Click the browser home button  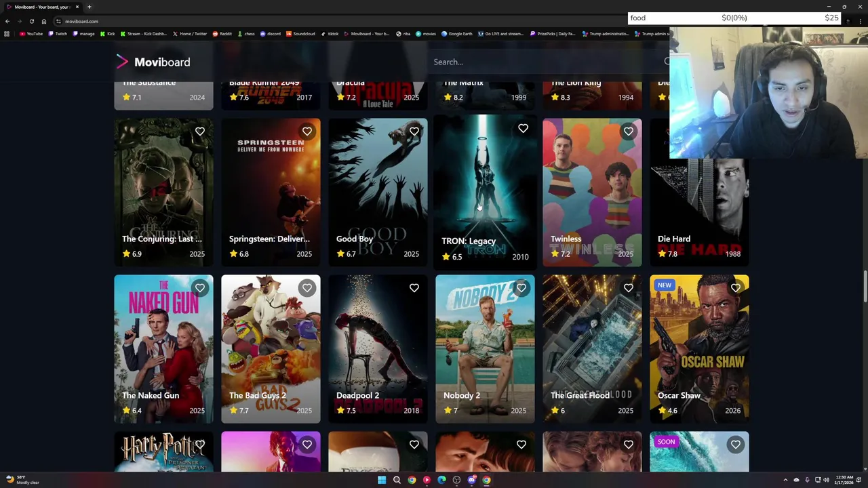(44, 21)
